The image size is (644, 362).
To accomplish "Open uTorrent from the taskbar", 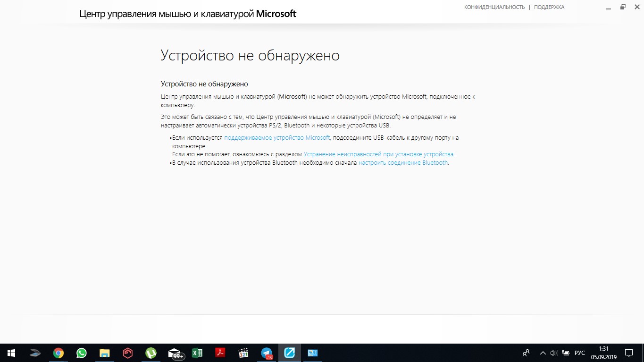I will click(x=151, y=353).
